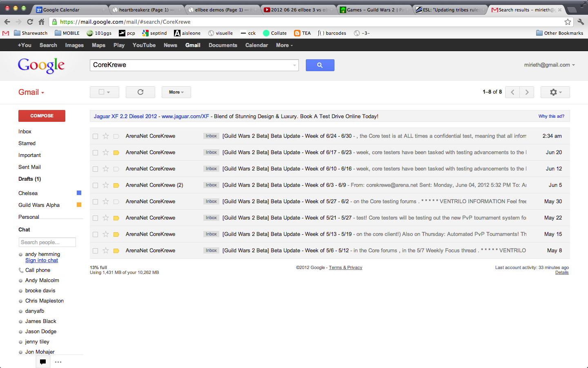Open the Gmail product switcher dropdown
The width and height of the screenshot is (588, 368).
tap(31, 92)
